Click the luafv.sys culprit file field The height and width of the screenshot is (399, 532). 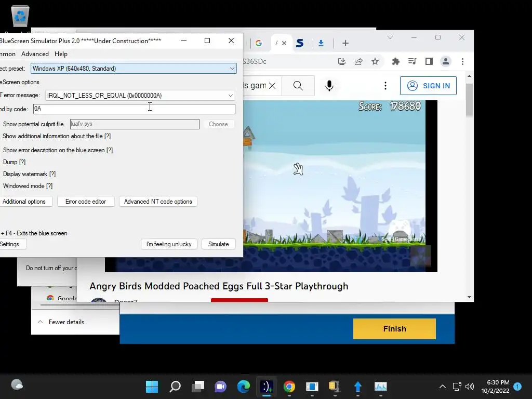[135, 124]
